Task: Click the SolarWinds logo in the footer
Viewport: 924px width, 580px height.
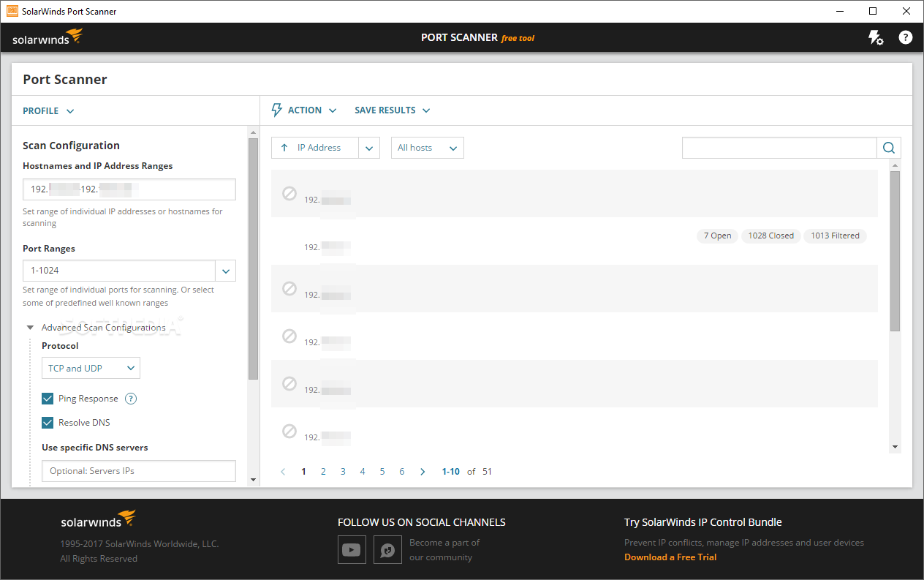Action: [99, 520]
